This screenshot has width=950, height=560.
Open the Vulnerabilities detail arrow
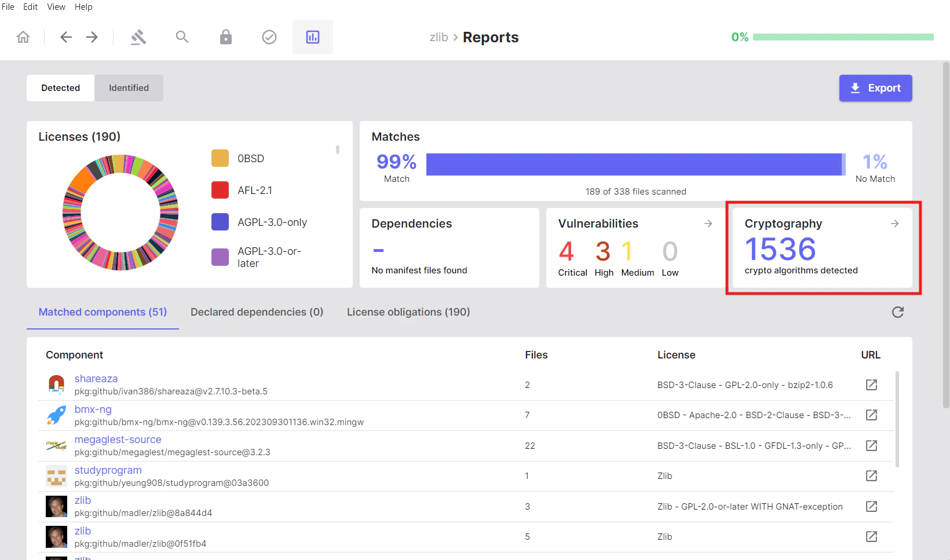(708, 223)
